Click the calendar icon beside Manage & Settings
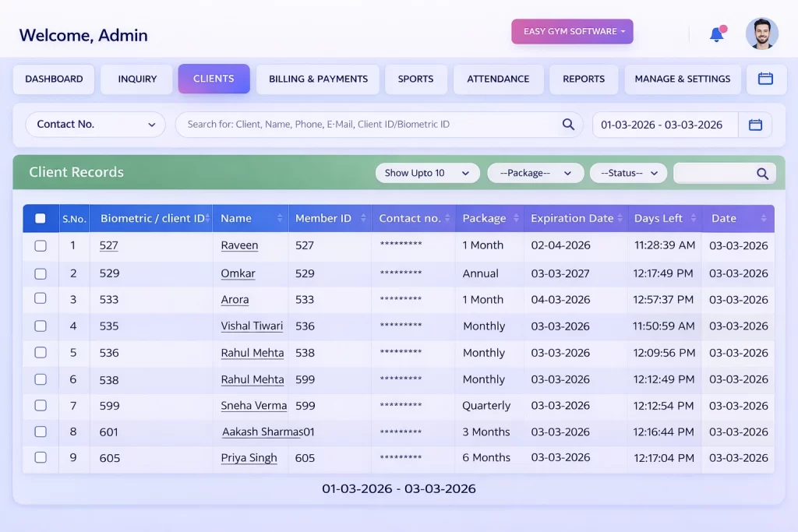 (x=765, y=79)
